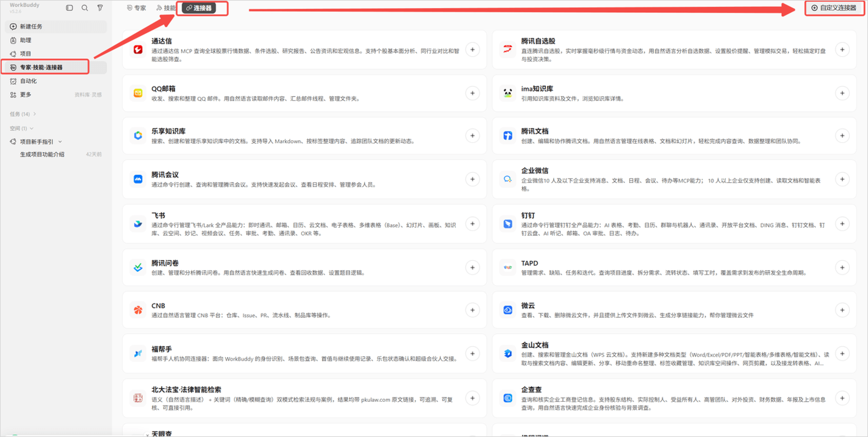Screen dimensions: 868x437
Task: Click the 自定义连接器 button
Action: pyautogui.click(x=835, y=8)
